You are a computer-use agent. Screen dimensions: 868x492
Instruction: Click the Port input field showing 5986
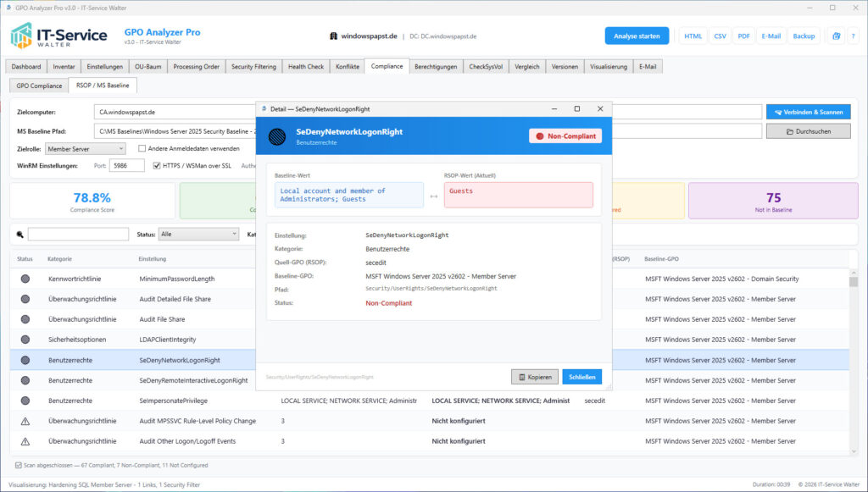127,165
